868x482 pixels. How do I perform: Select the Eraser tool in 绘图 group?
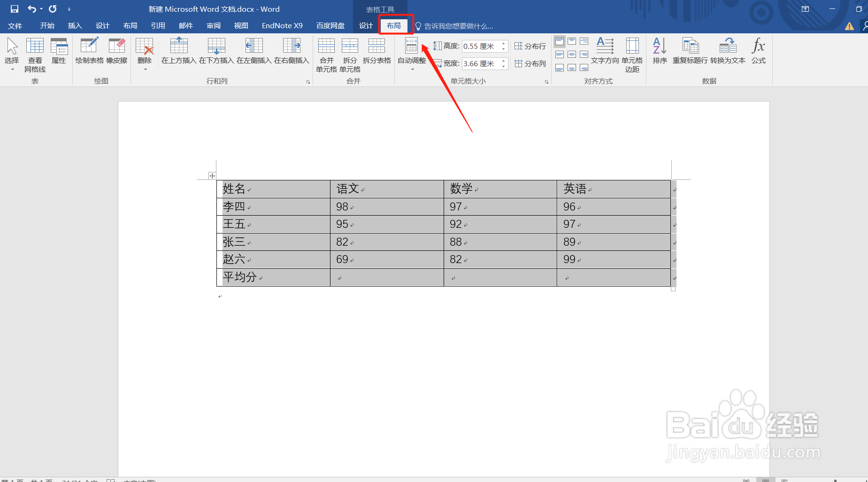click(116, 52)
